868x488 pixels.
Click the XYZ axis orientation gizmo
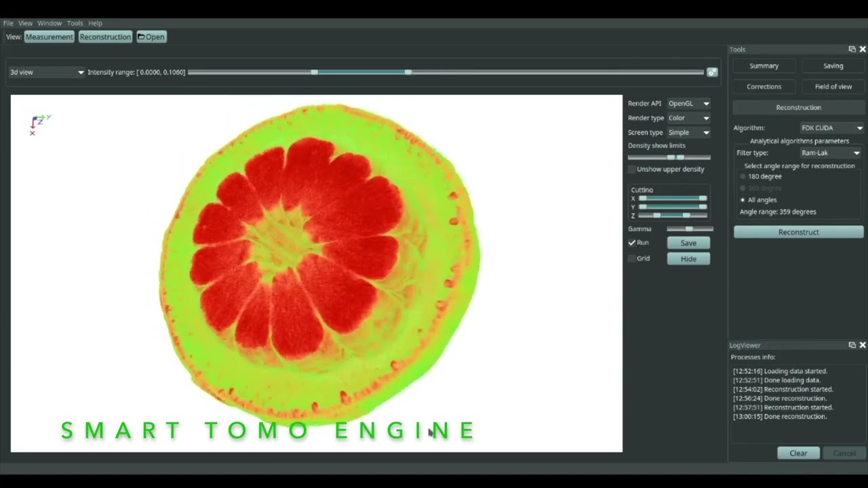(x=37, y=123)
